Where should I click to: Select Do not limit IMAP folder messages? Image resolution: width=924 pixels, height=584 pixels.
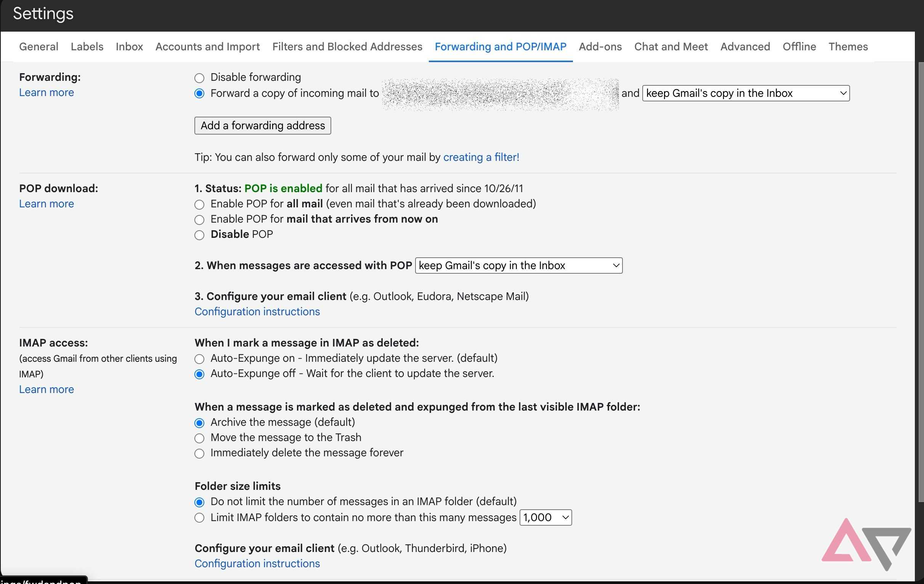[199, 502]
